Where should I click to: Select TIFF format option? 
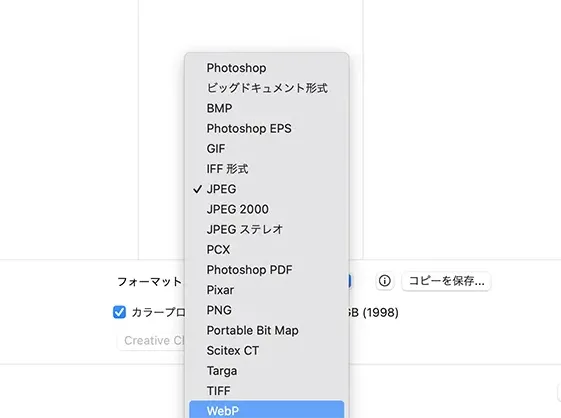click(x=267, y=391)
